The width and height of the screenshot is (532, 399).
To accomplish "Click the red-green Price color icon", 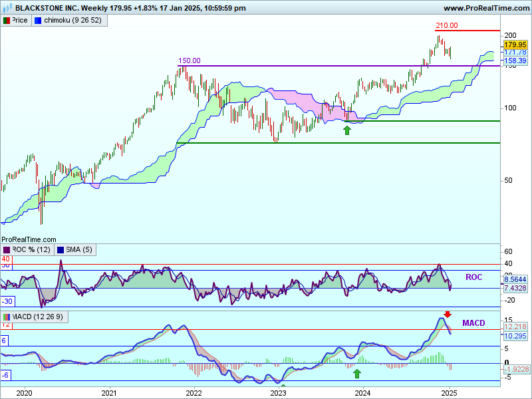I will (7, 21).
